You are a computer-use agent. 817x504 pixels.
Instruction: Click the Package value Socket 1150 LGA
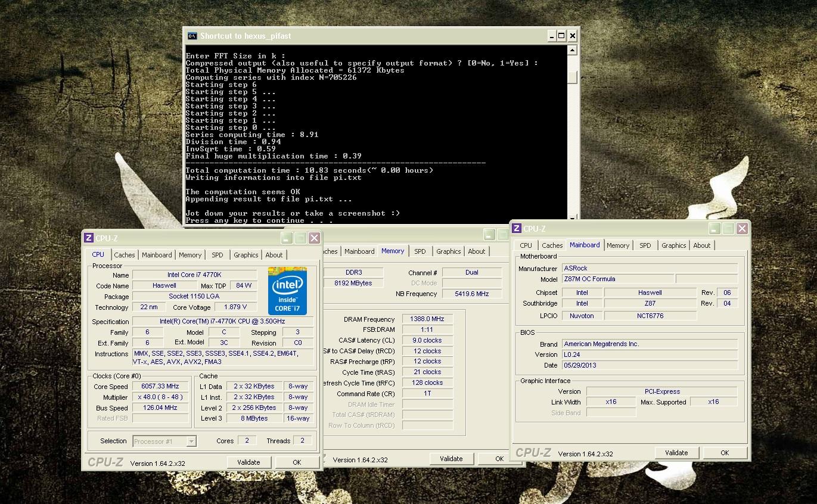[x=194, y=297]
